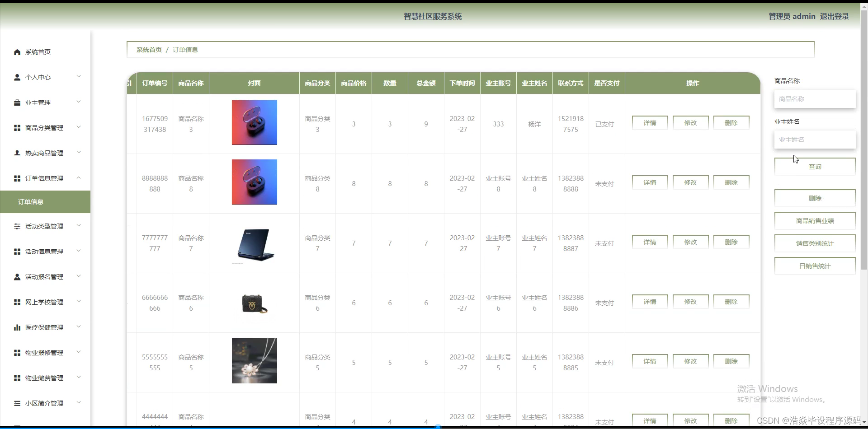Expand the 活动信息管理 menu chevron
The width and height of the screenshot is (868, 429).
[x=79, y=251]
